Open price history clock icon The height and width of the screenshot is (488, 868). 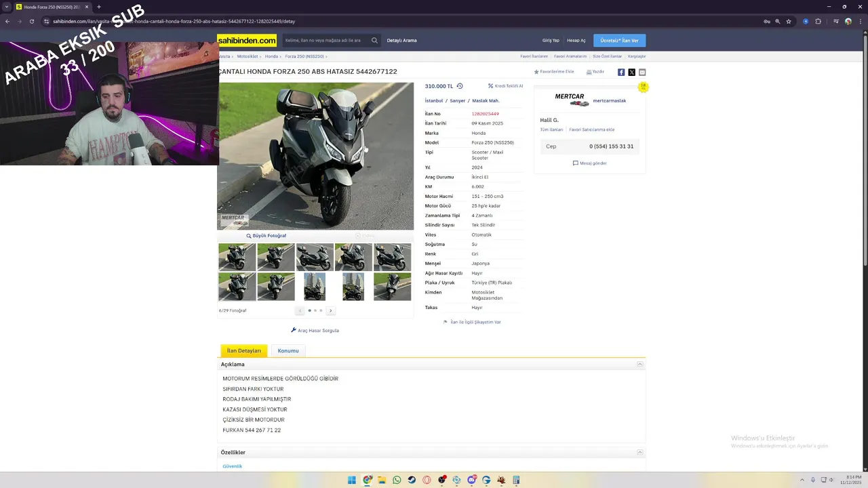coord(460,86)
